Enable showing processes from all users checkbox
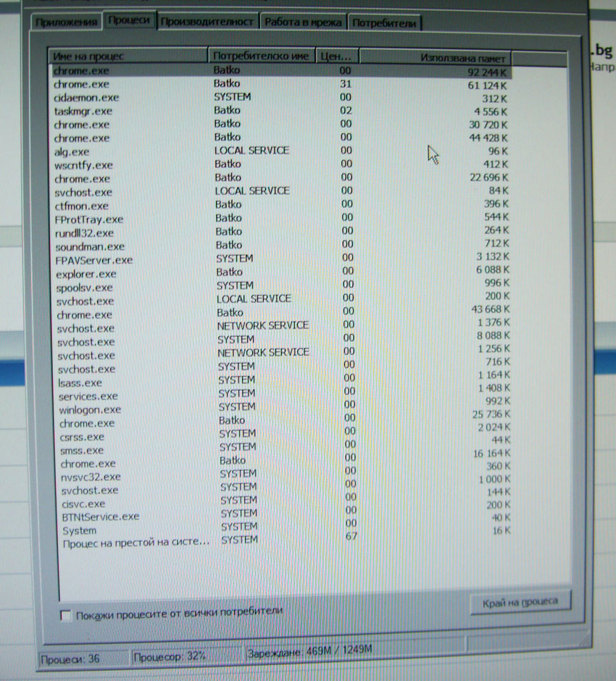 pos(67,615)
